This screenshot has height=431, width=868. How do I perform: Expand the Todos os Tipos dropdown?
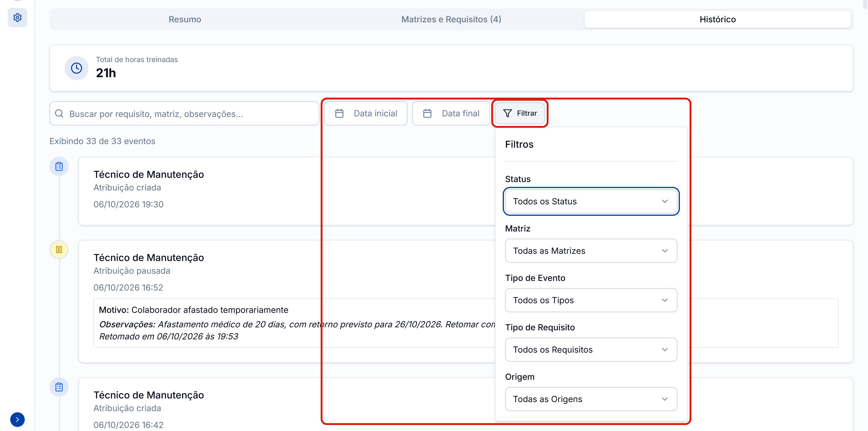pos(591,300)
